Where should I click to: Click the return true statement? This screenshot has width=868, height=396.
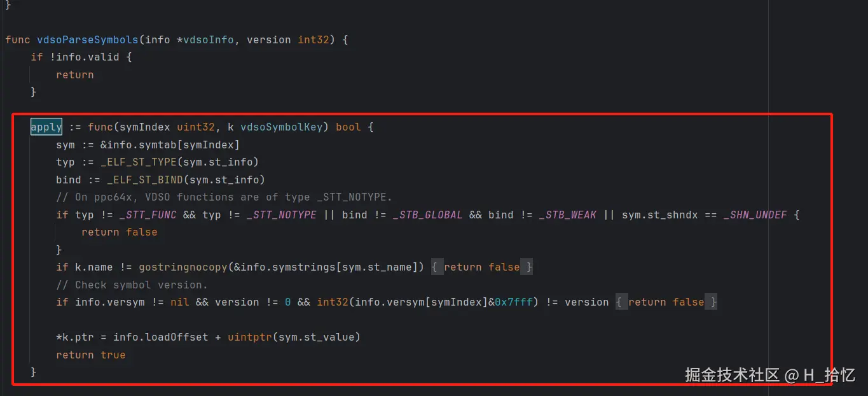(91, 355)
